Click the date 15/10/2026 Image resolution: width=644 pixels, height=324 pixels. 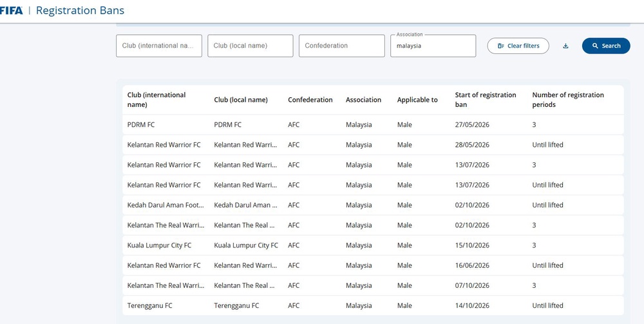pos(472,245)
